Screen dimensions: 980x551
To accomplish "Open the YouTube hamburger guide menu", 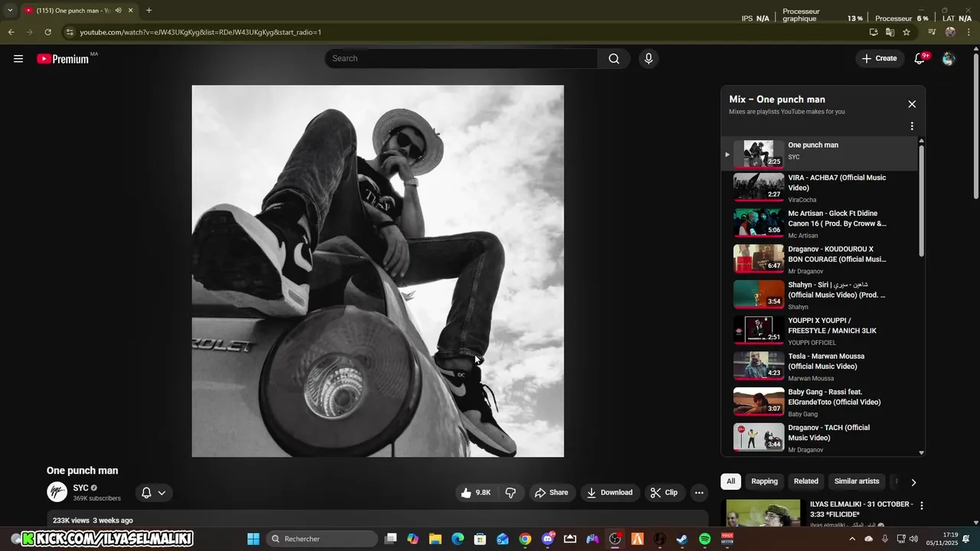I will point(18,59).
